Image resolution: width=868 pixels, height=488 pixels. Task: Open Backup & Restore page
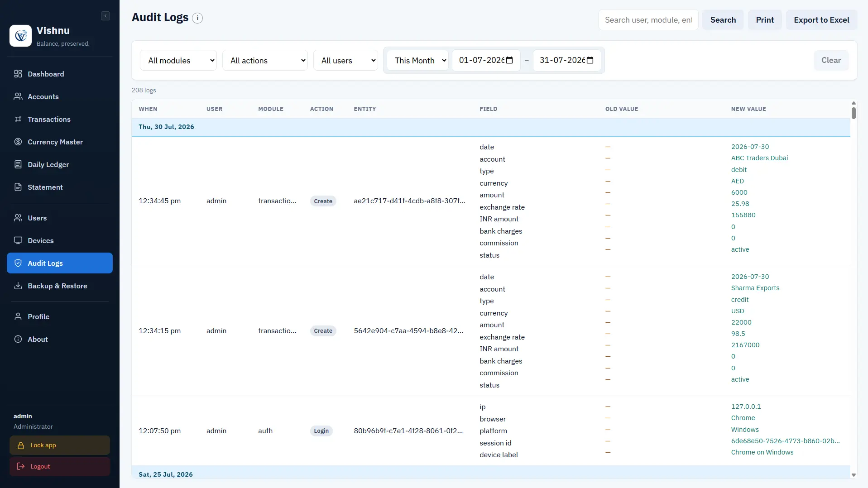(60, 286)
